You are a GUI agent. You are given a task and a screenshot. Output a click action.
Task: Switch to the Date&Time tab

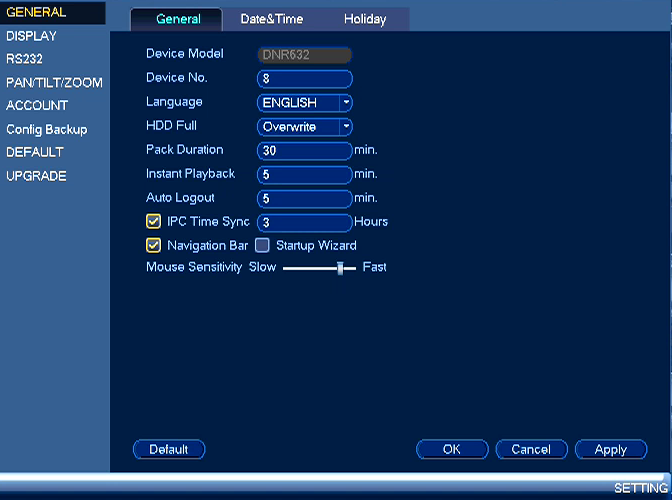coord(272,19)
